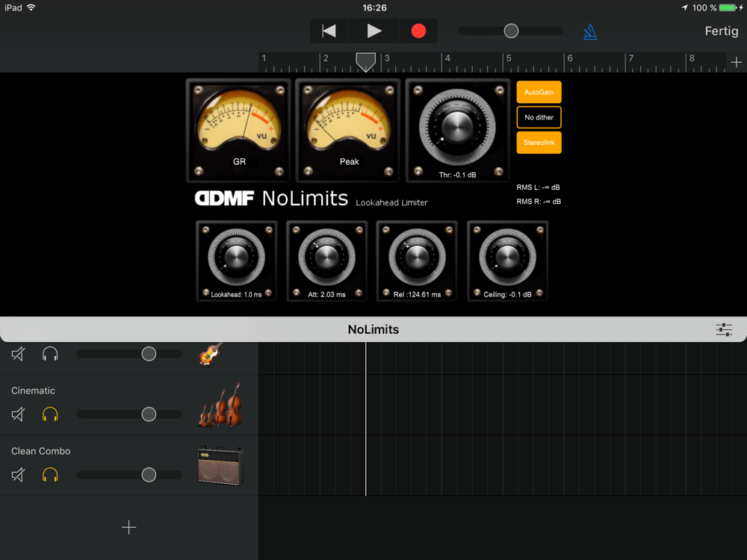Image resolution: width=747 pixels, height=560 pixels.
Task: Click the Ceiling: -0.1 dB label
Action: 507,295
